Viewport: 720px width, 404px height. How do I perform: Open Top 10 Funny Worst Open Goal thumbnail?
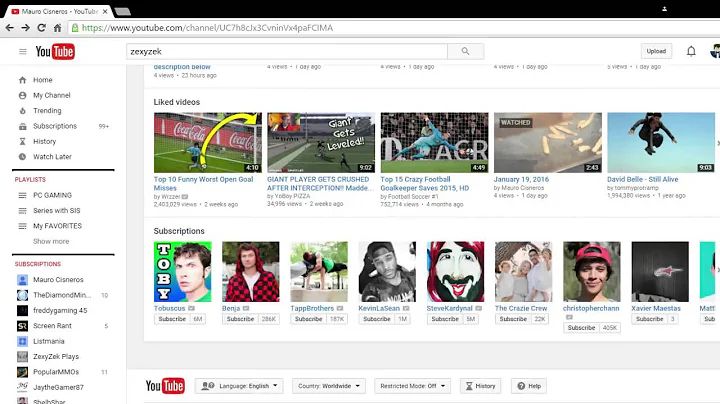click(x=208, y=143)
